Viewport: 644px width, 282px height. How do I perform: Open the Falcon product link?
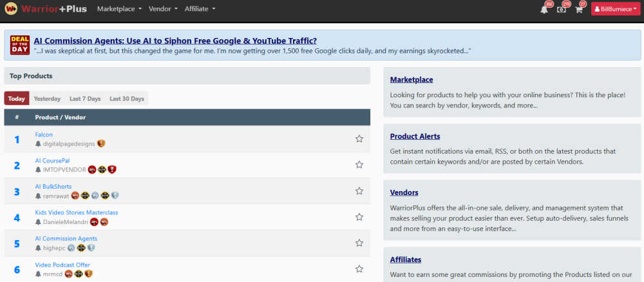[44, 135]
